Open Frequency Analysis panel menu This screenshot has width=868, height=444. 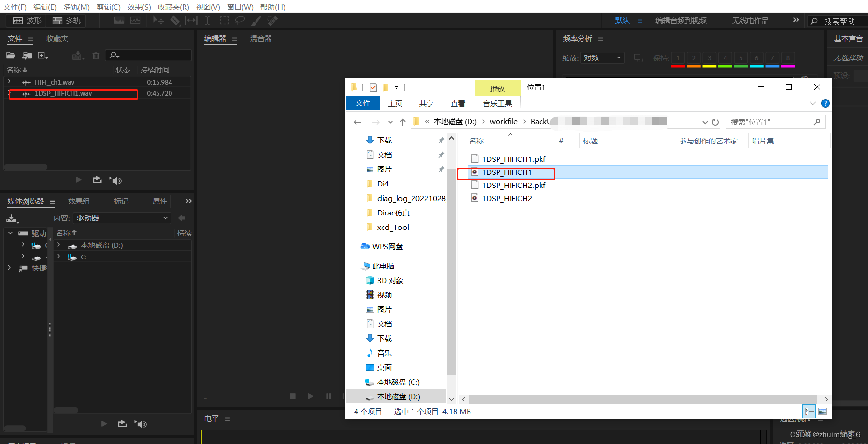coord(601,39)
